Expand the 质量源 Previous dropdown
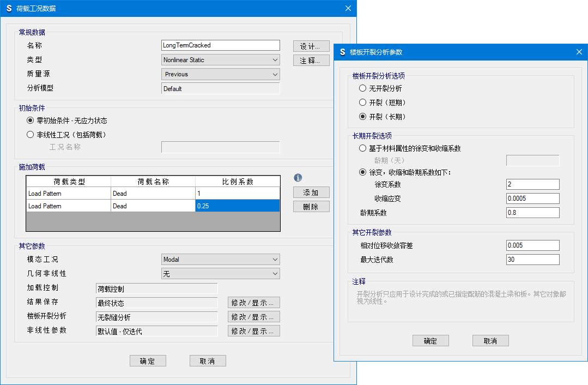This screenshot has width=588, height=385. pyautogui.click(x=221, y=74)
